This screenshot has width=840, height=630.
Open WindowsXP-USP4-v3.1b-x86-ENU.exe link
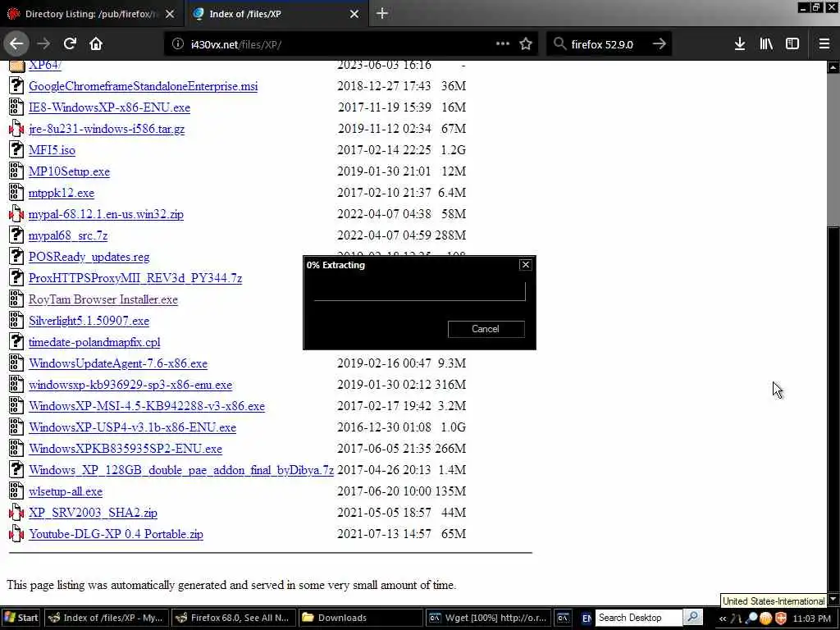coord(132,427)
